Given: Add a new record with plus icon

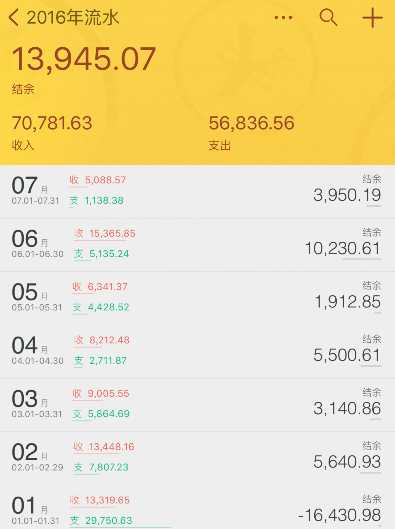Looking at the screenshot, I should point(372,18).
